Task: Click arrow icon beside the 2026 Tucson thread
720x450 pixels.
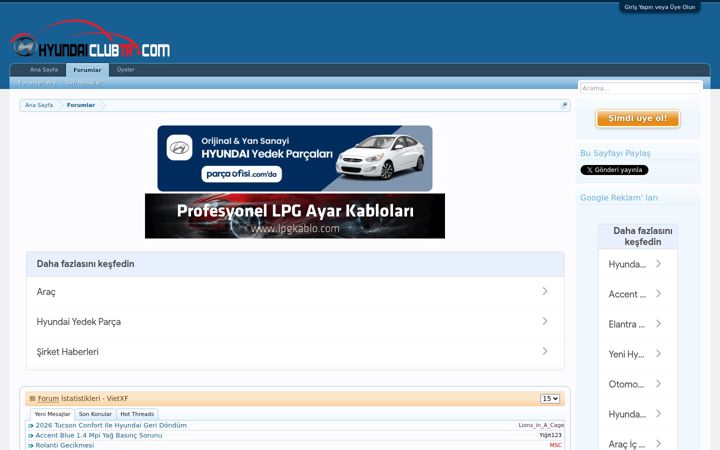Action: [x=30, y=426]
